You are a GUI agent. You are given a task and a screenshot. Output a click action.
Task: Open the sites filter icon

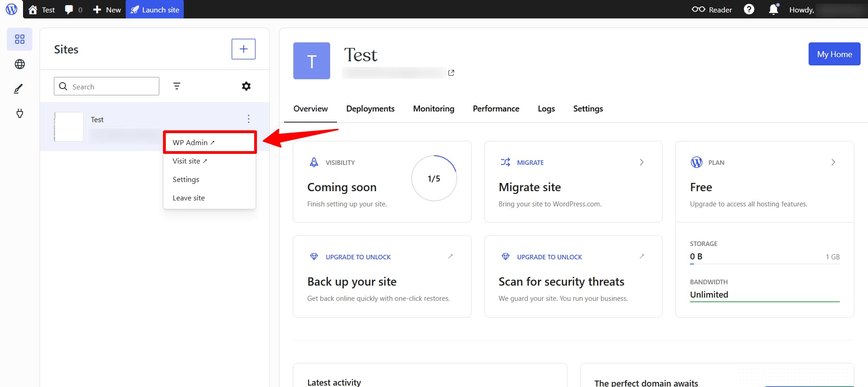point(177,86)
